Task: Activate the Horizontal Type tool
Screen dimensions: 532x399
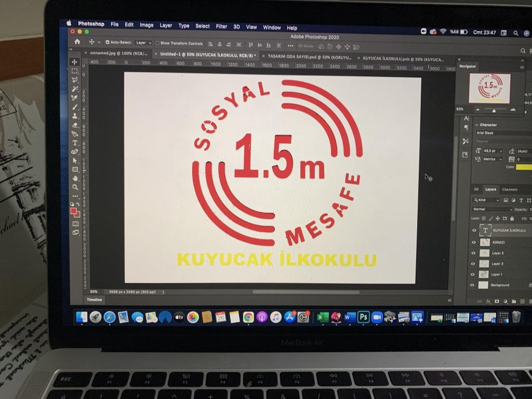Action: coord(75,143)
